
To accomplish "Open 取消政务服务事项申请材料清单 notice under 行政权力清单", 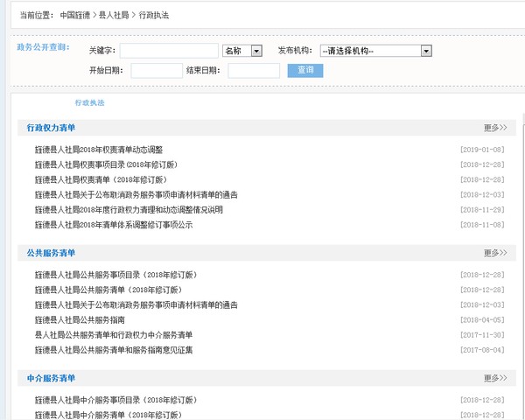I will point(136,195).
